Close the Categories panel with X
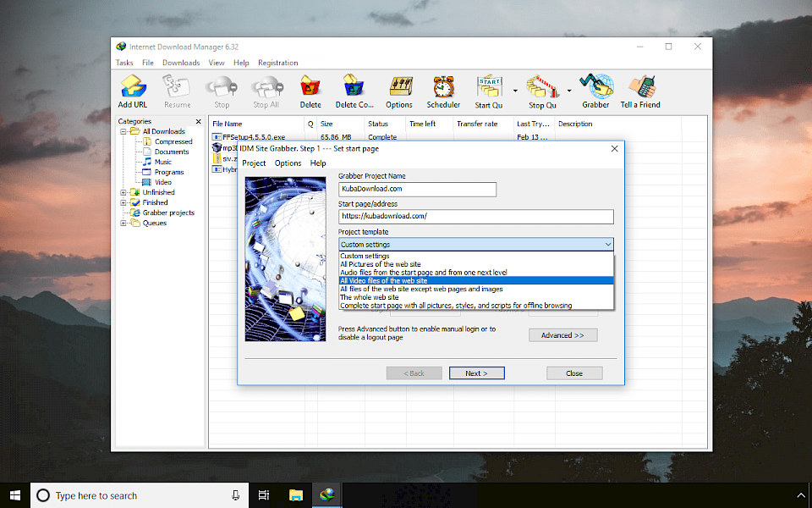812x508 pixels. [x=198, y=121]
